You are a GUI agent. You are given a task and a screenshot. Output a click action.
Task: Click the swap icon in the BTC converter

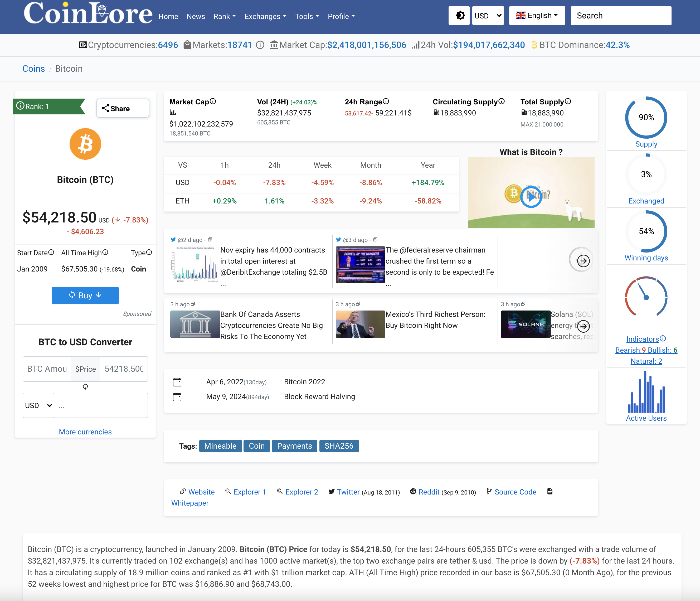click(85, 386)
